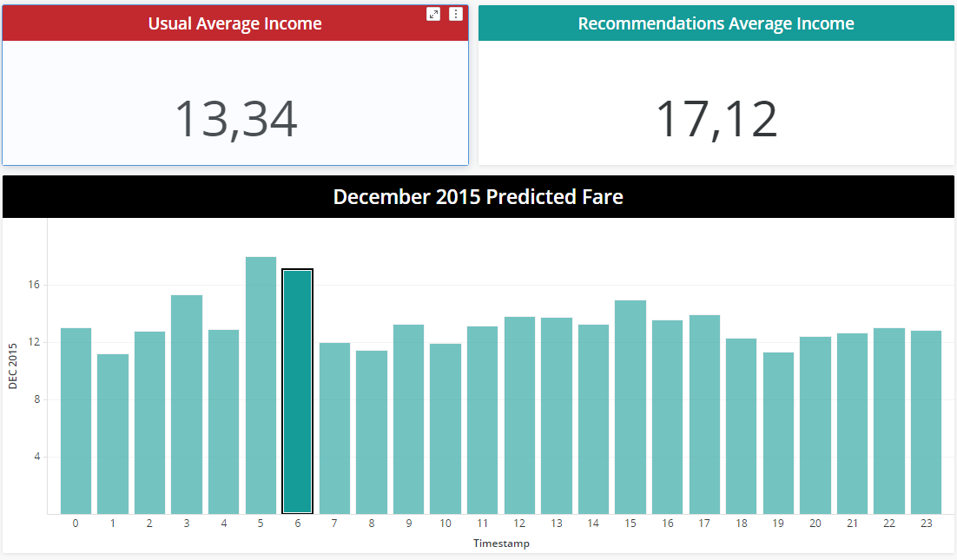Select the bar for timestamp 17
The height and width of the screenshot is (560, 957).
[704, 415]
